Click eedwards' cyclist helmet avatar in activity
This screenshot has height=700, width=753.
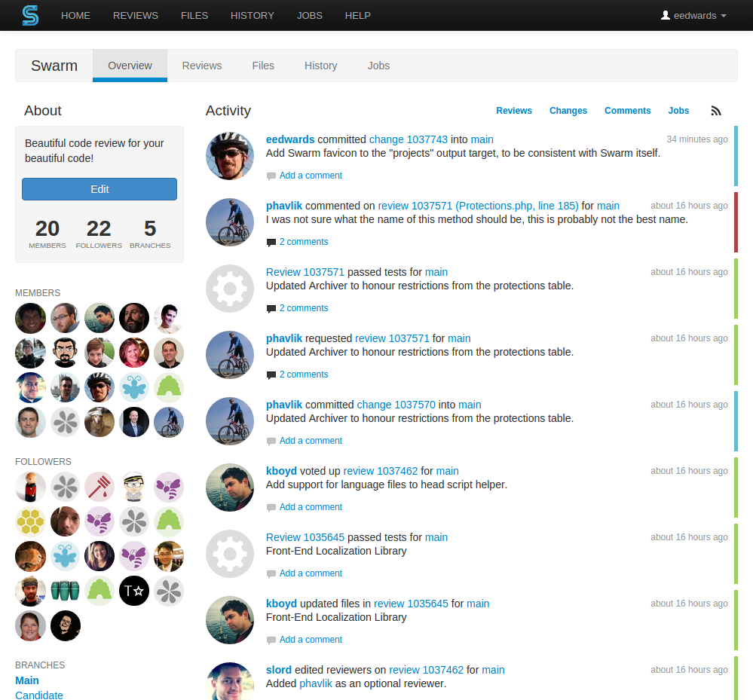click(230, 156)
